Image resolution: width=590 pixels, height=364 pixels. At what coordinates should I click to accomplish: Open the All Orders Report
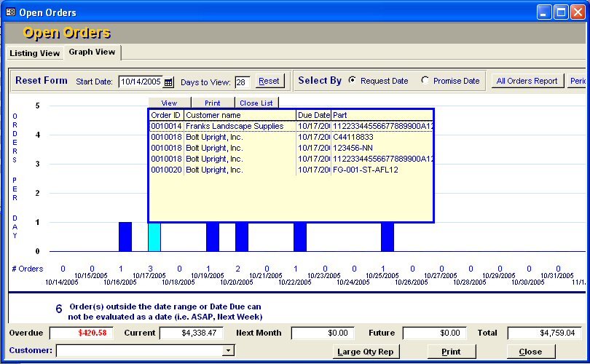pos(527,81)
